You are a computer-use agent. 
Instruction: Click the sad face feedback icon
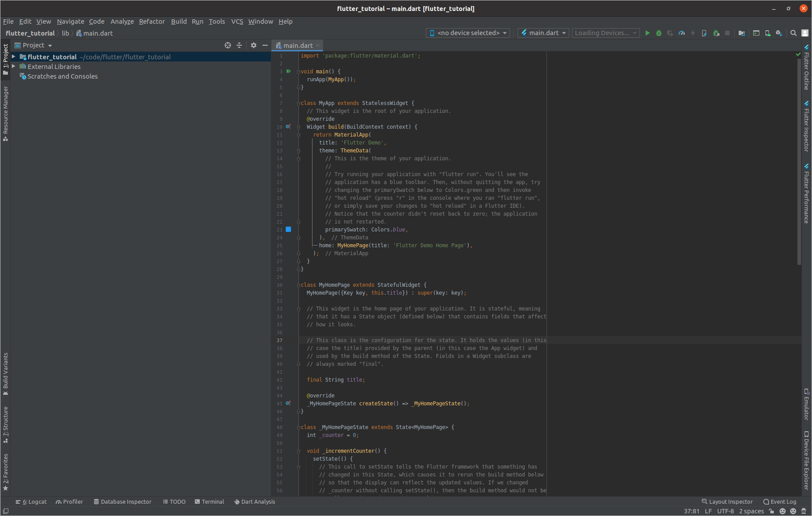[x=793, y=511]
